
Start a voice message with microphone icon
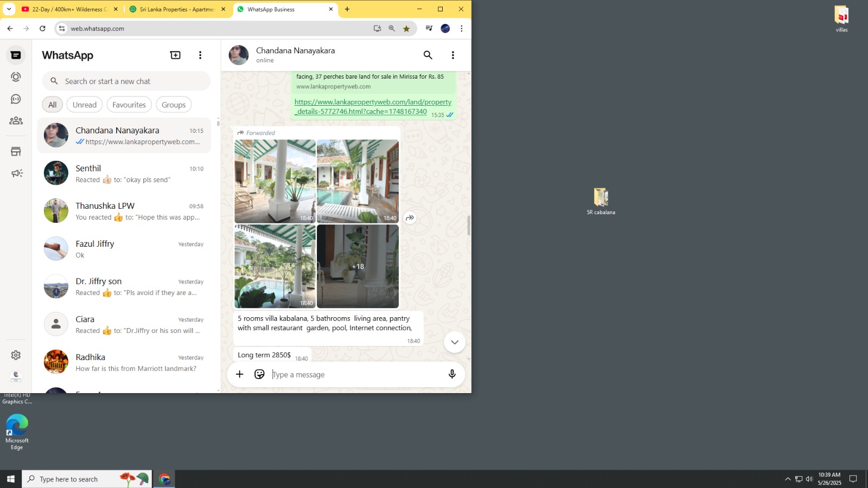(x=451, y=375)
